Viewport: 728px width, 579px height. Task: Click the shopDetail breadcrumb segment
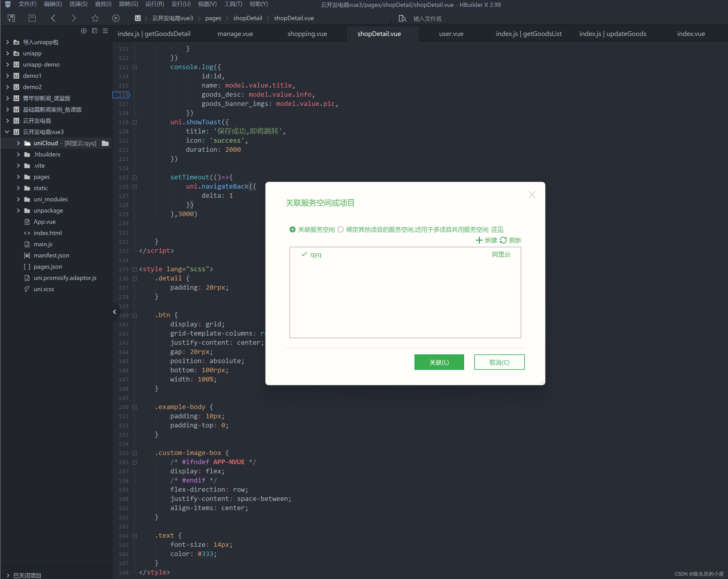click(248, 18)
